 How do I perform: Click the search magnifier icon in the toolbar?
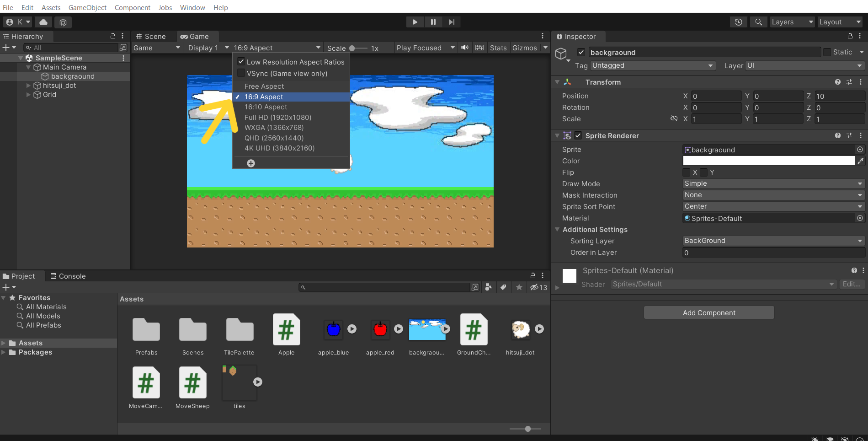coord(758,22)
